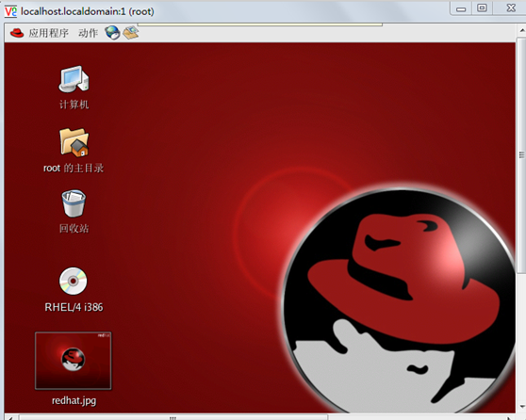Close the localhost.localdomain:1 VNC window
The width and height of the screenshot is (526, 420).
(x=511, y=8)
